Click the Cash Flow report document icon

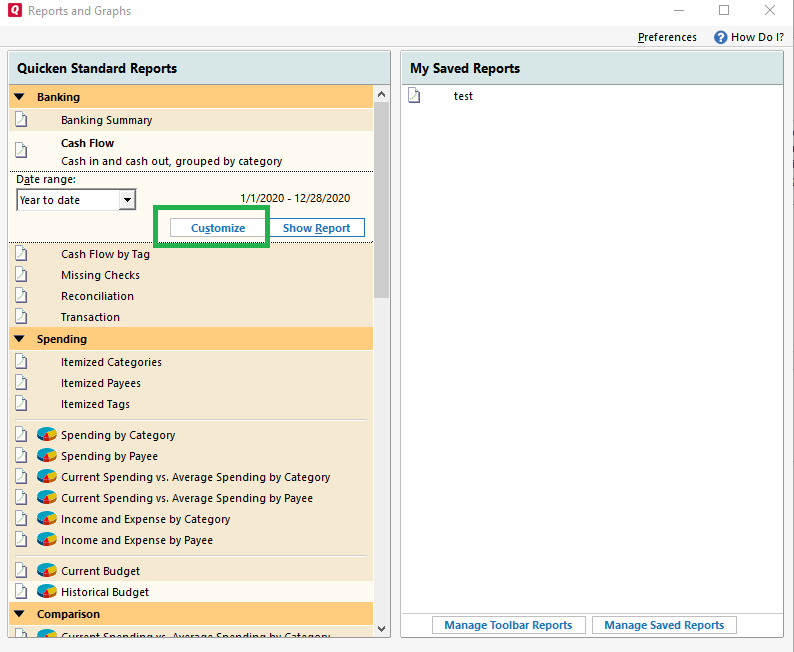[21, 150]
